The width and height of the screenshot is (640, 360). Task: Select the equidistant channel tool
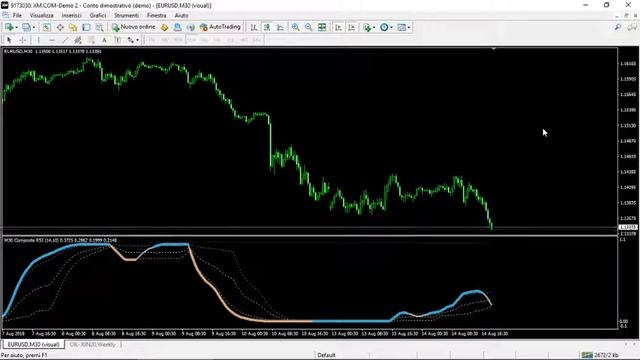coord(78,40)
